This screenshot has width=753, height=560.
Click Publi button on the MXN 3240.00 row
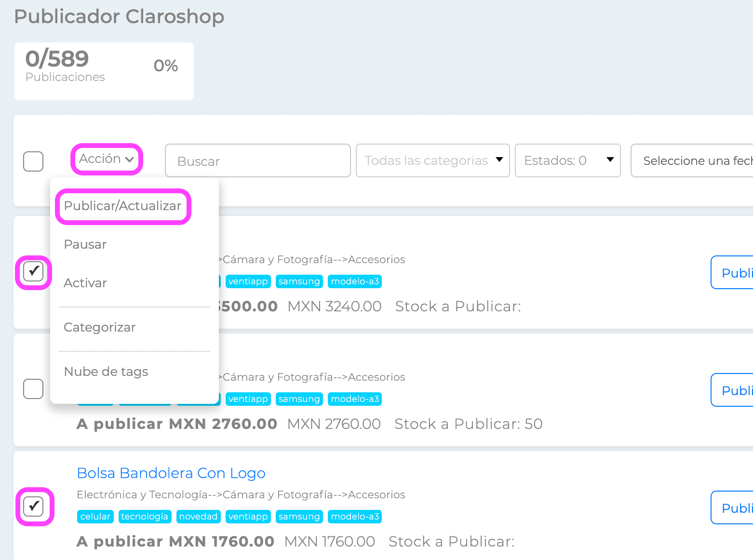tap(732, 272)
